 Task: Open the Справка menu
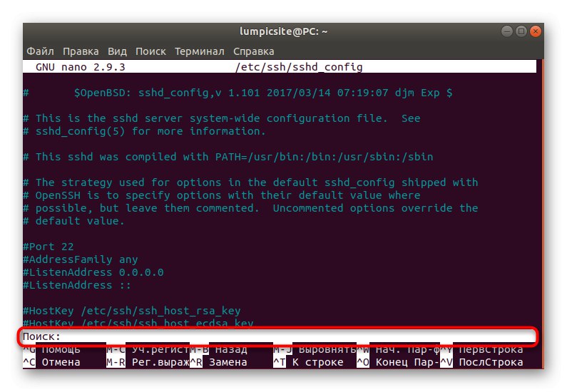253,51
